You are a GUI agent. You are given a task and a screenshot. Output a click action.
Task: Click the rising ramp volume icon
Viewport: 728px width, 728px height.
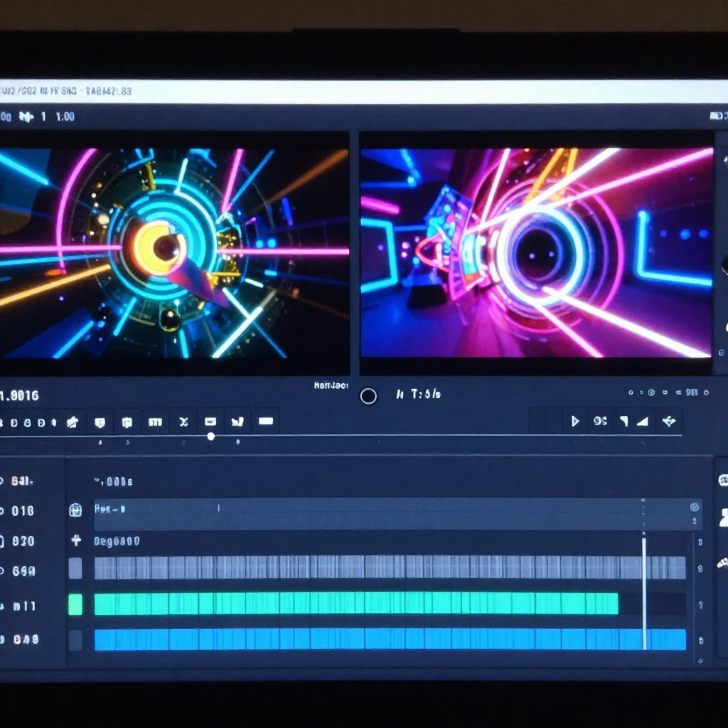(642, 421)
